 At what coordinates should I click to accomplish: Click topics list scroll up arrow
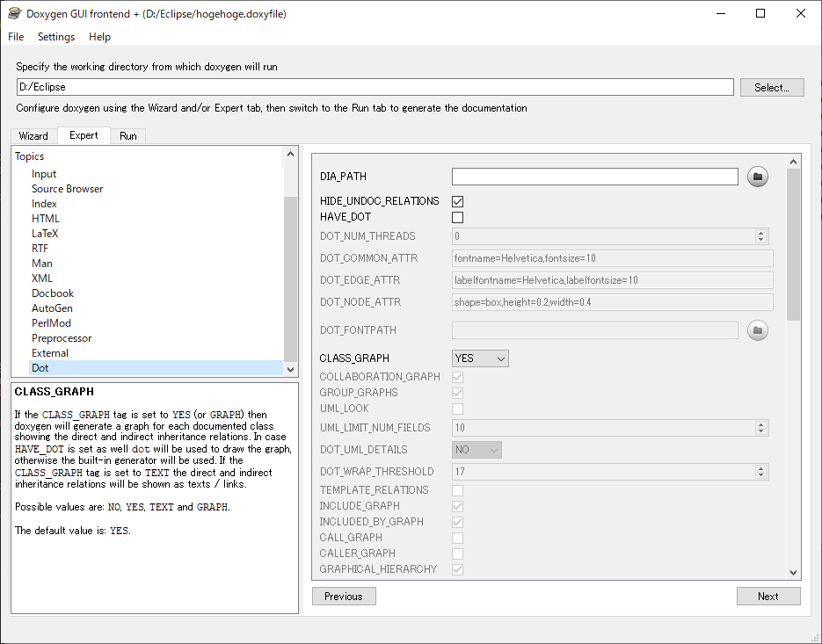(290, 154)
